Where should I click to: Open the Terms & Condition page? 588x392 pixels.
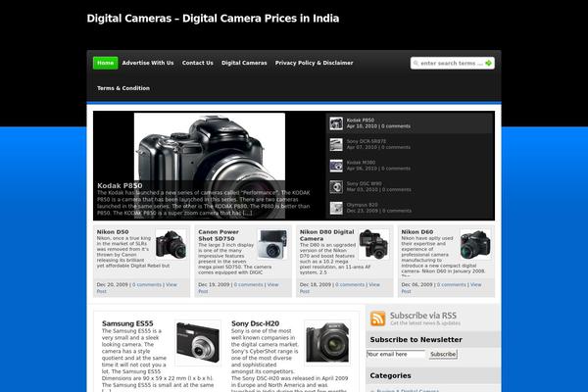pyautogui.click(x=123, y=88)
